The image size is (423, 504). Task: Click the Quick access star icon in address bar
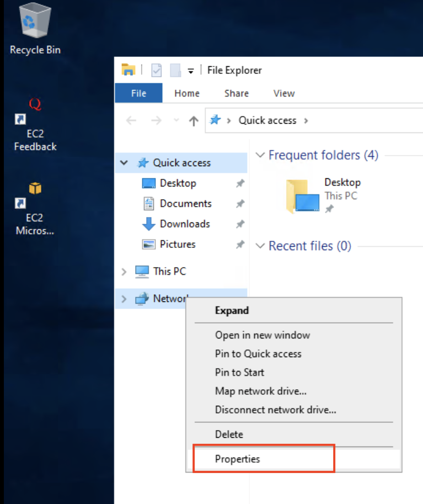pyautogui.click(x=215, y=120)
